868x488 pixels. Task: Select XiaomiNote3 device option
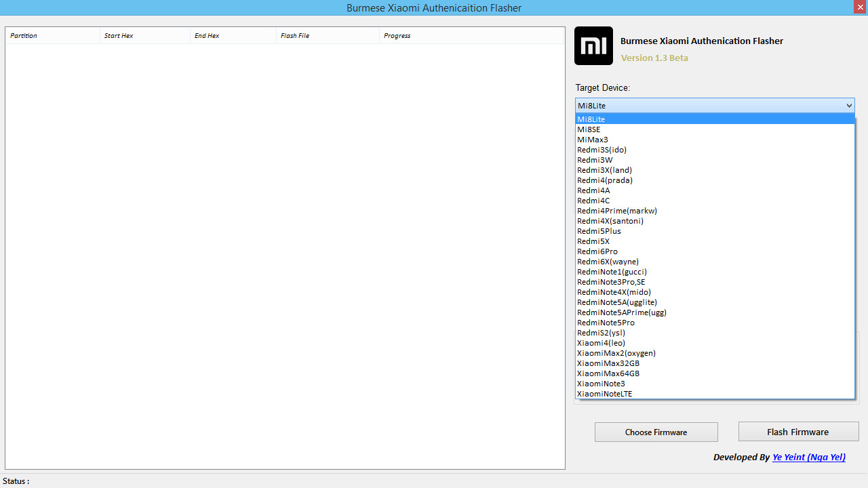[x=715, y=384]
